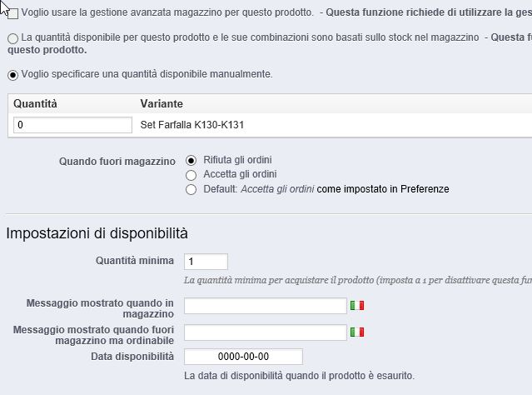Select 'Default' out-of-stock behavior option
The image size is (532, 395).
(x=191, y=189)
